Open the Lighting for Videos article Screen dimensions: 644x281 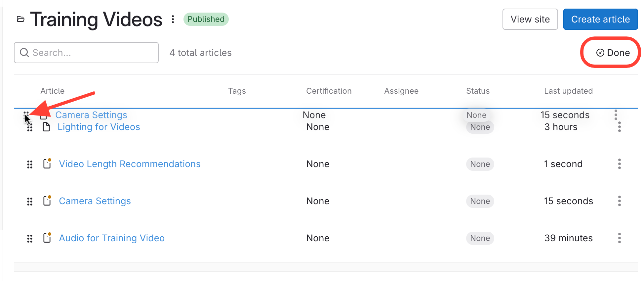point(99,127)
